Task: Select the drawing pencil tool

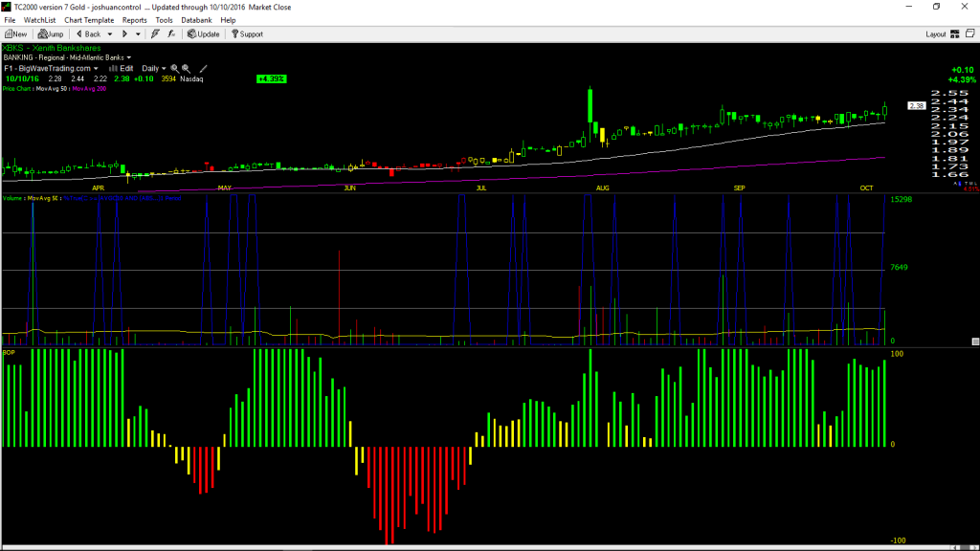Action: 203,69
